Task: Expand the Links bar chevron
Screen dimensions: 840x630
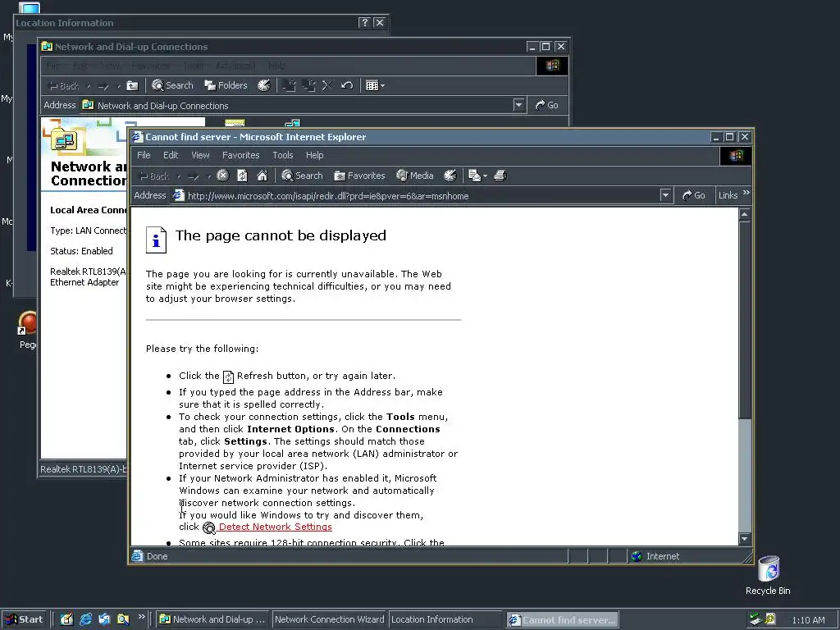Action: [746, 193]
